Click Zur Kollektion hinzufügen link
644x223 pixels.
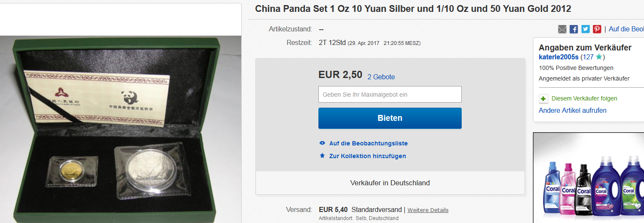(x=368, y=156)
